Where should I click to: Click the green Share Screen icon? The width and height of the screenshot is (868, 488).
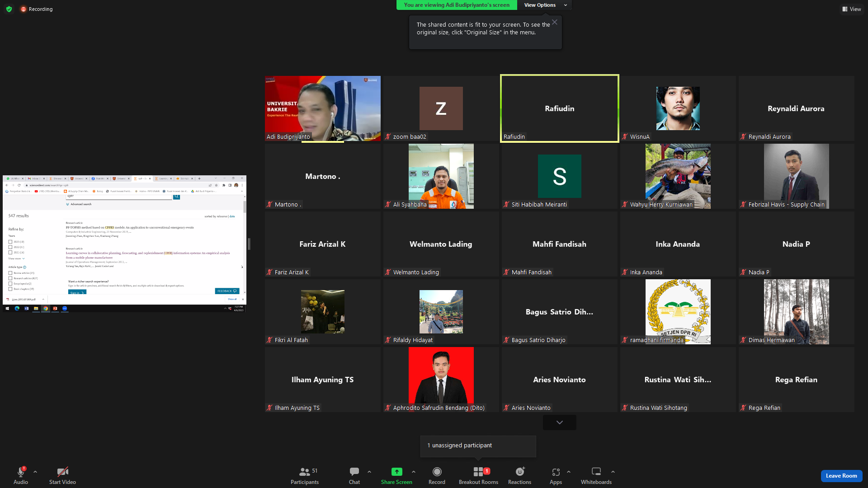pyautogui.click(x=396, y=472)
